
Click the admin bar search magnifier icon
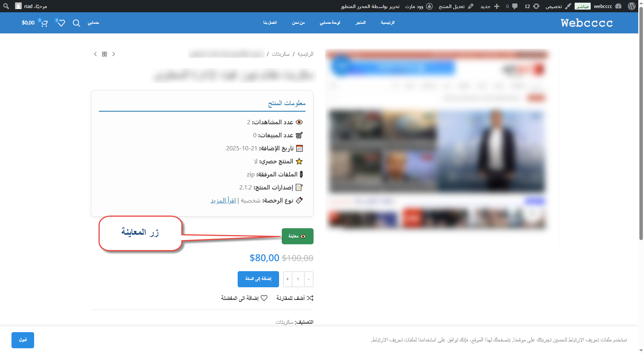coord(6,6)
